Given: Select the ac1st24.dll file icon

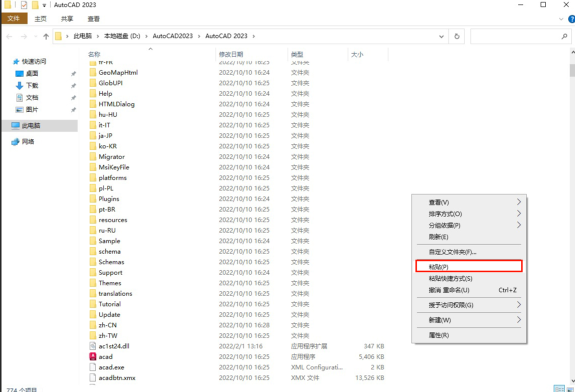Looking at the screenshot, I should pos(93,346).
